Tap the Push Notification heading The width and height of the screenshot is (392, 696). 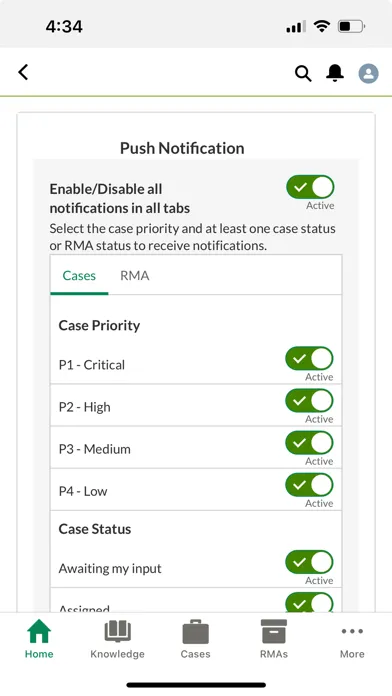(182, 148)
